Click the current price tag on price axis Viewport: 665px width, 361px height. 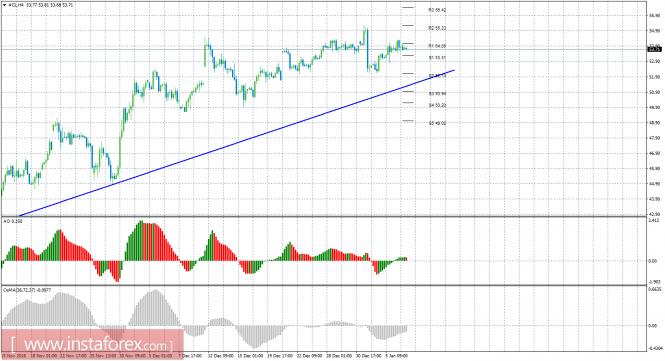click(x=654, y=49)
